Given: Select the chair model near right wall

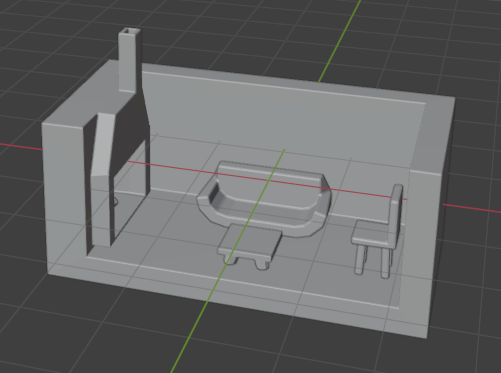Looking at the screenshot, I should coord(378,232).
